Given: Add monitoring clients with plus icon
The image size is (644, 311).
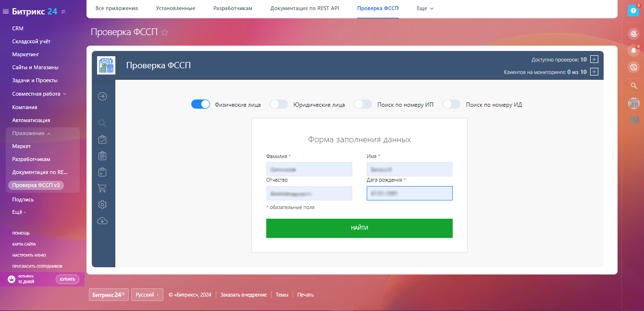Looking at the screenshot, I should (594, 72).
